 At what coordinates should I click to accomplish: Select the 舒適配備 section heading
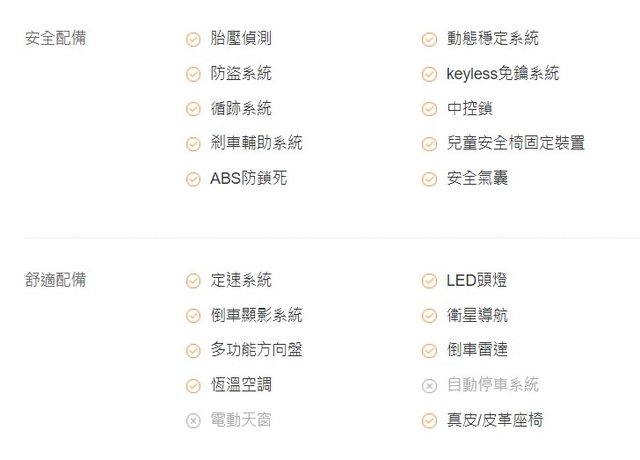pos(55,280)
